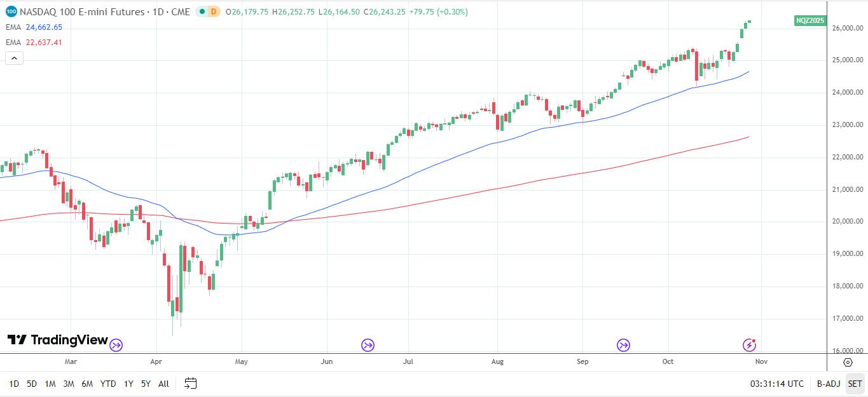Select the All range button
Viewport: 868px width, 397px height.
163,384
